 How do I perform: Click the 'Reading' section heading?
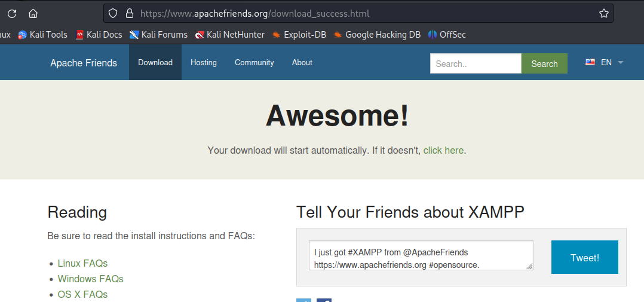(77, 212)
